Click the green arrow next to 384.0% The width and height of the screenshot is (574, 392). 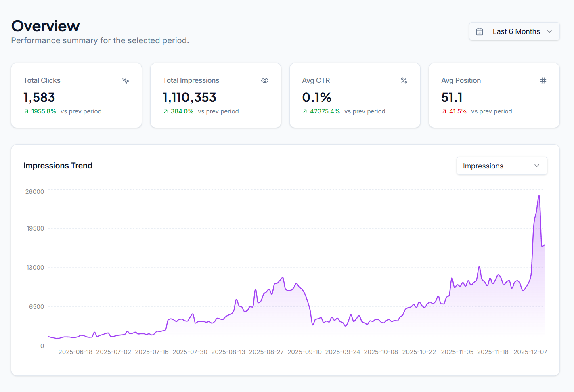point(165,111)
